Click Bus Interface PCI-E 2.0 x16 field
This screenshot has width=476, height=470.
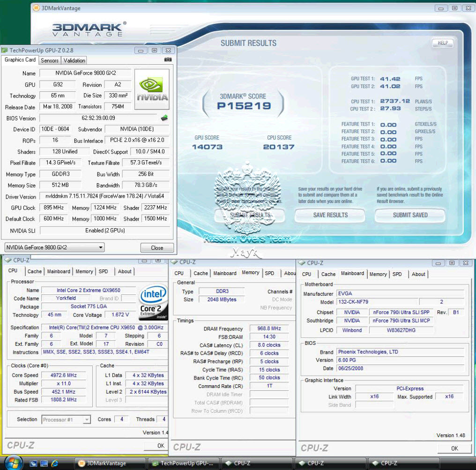(137, 140)
